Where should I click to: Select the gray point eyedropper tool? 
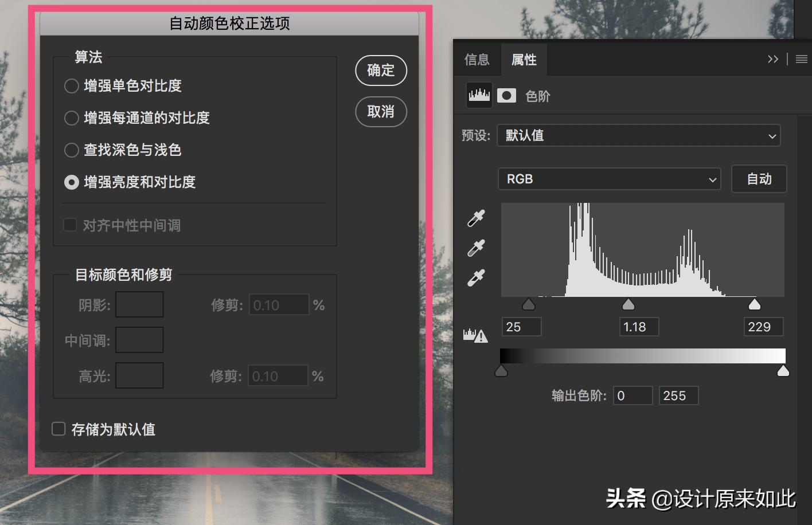tap(475, 248)
